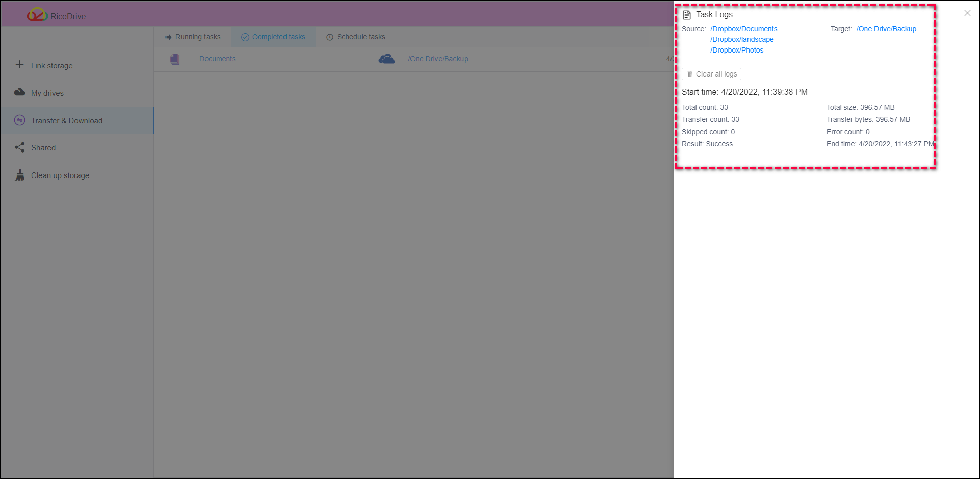
Task: Click the OneDrive cloud icon in task row
Action: tap(387, 59)
